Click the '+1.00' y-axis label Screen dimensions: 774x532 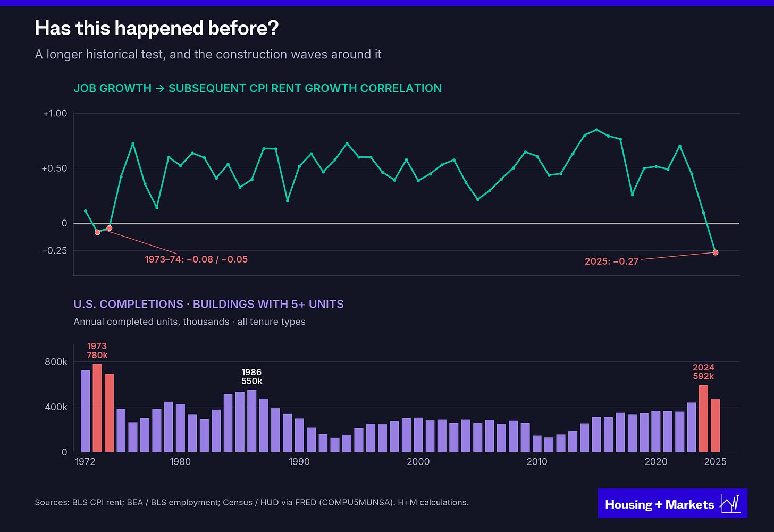click(55, 113)
